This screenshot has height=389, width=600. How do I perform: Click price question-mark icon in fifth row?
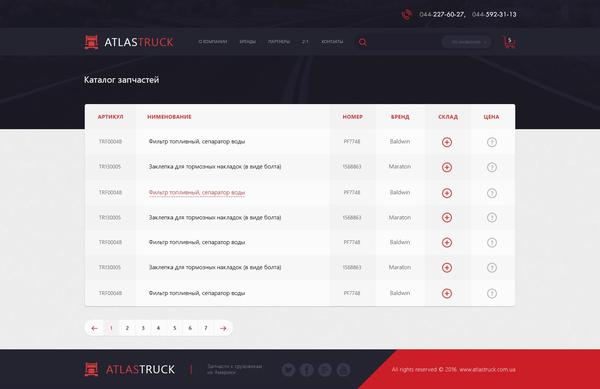(x=492, y=243)
